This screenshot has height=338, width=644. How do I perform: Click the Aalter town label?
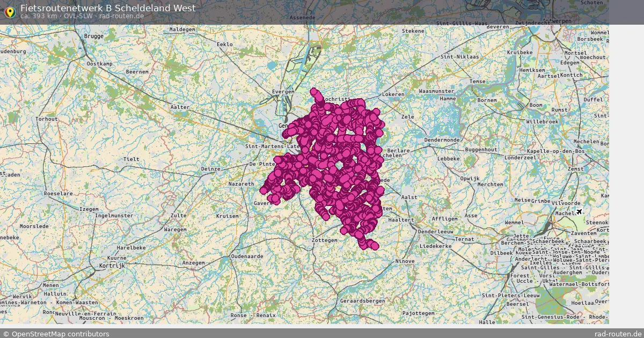(180, 107)
